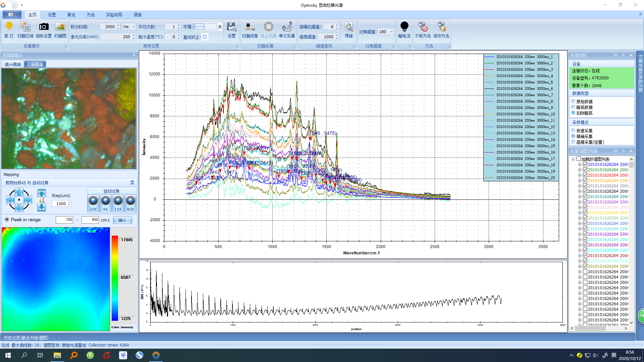Click the mapping color intensity scale bar
Screen dimensions: 644x362
coord(115,278)
